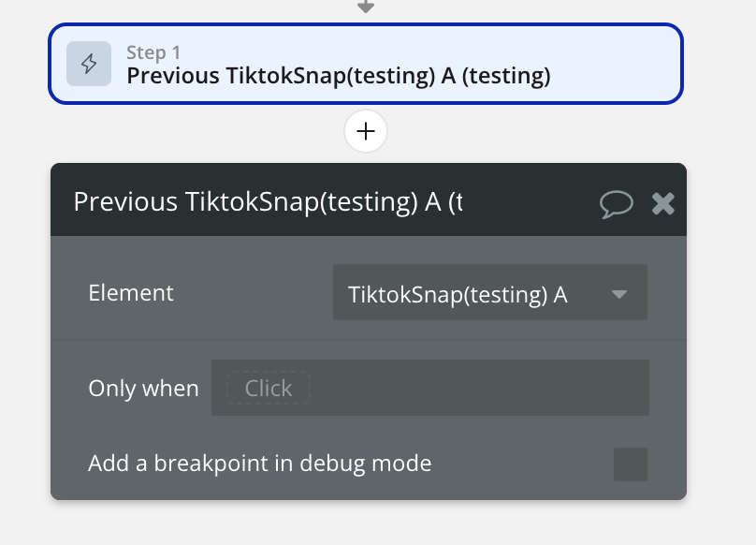The image size is (756, 545).
Task: Click the 'Element' field label
Action: (x=131, y=292)
